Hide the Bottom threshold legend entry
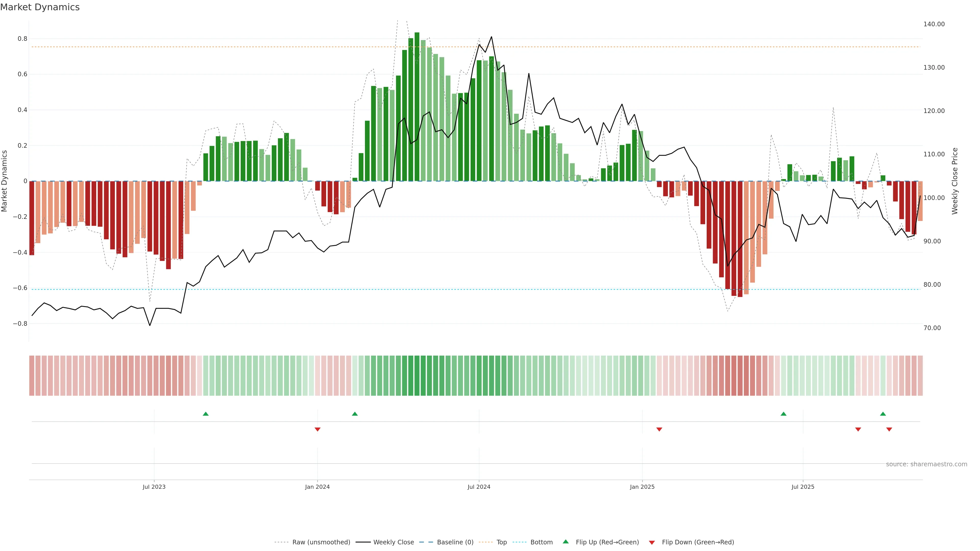Viewport: 980px width, 551px height. pos(541,542)
